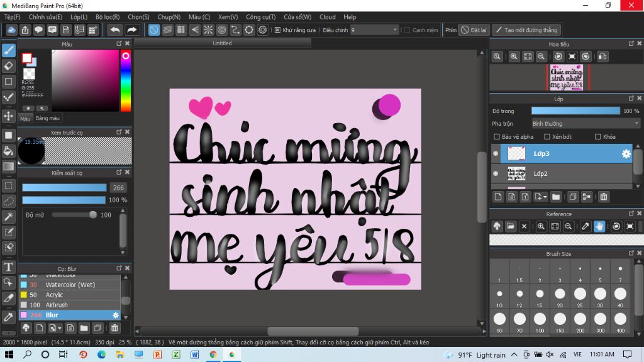Enable the radial snap guide
The width and height of the screenshot is (644, 362).
pos(208,30)
